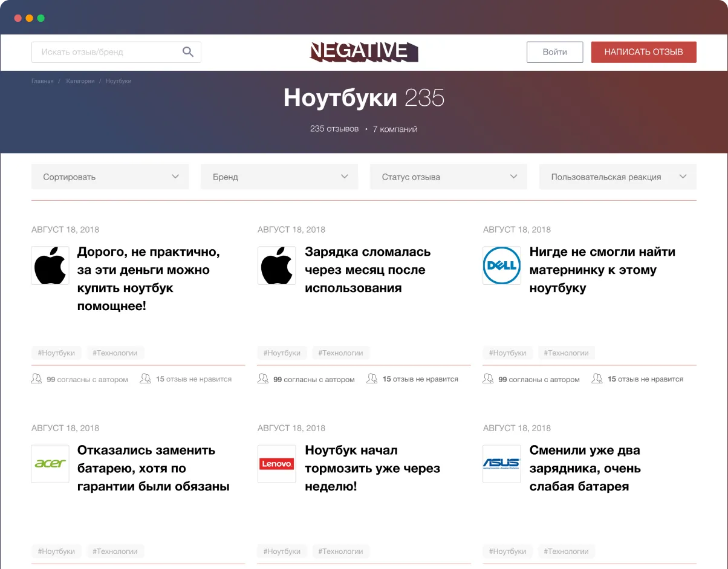The image size is (728, 569).
Task: Click the '7 компаний' count text
Action: pos(395,129)
